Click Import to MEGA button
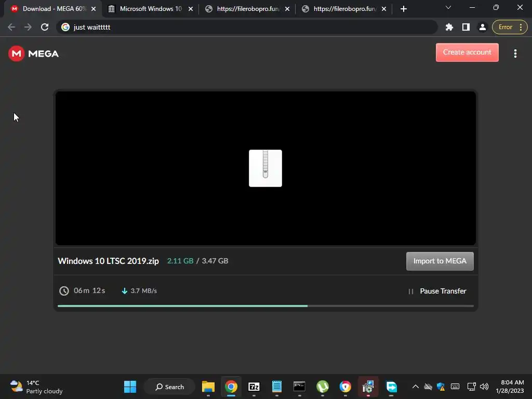The image size is (532, 399). coord(440,261)
